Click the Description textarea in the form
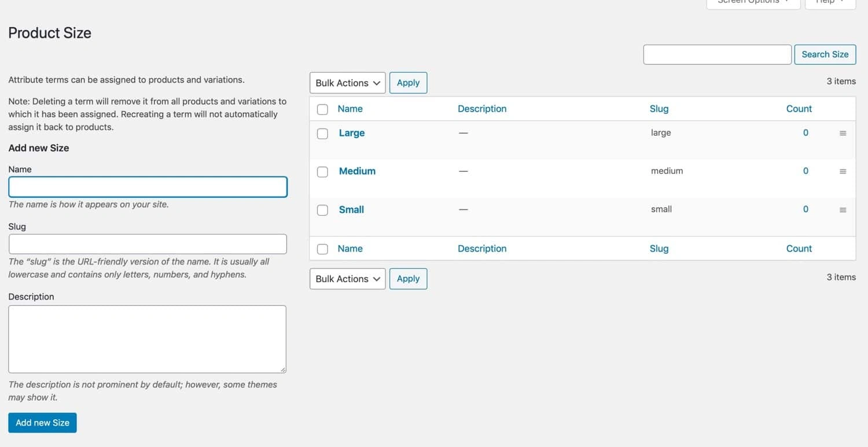 [x=148, y=339]
